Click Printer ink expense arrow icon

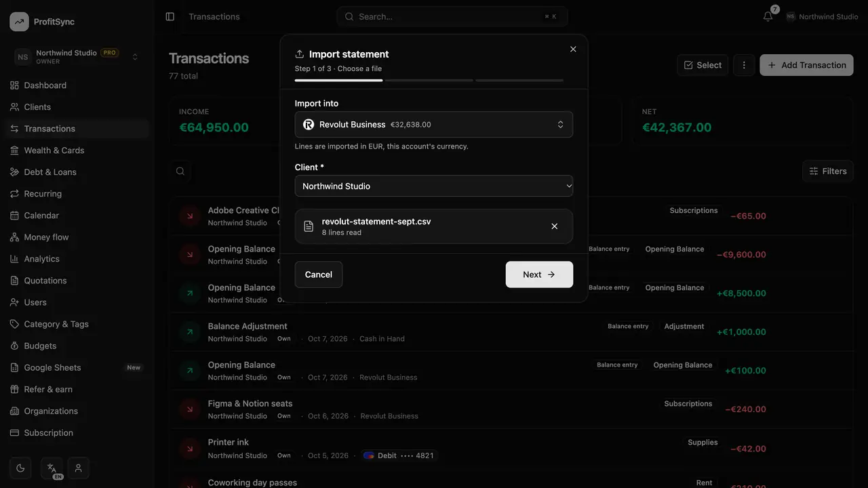(189, 449)
